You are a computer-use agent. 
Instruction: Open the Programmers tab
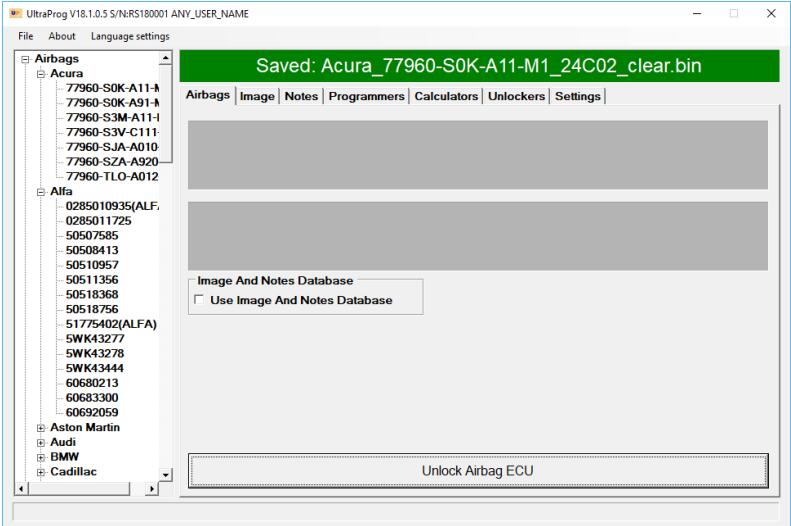pos(366,96)
